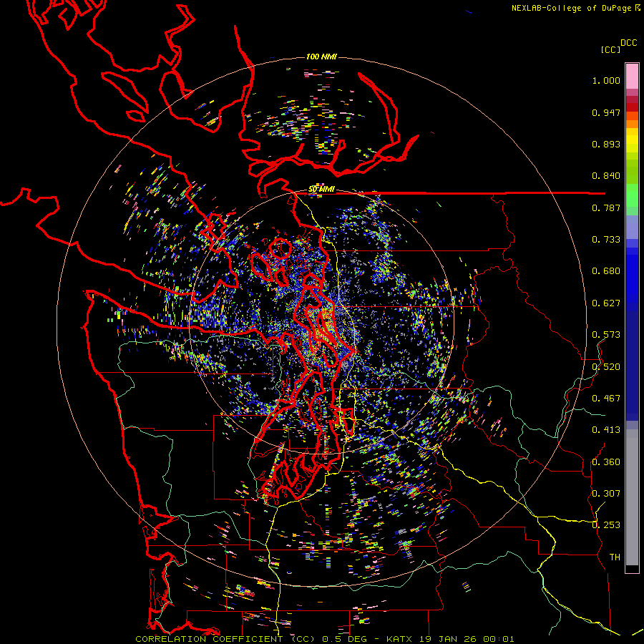
Task: Pick the pink color at legend top
Action: pyautogui.click(x=632, y=77)
